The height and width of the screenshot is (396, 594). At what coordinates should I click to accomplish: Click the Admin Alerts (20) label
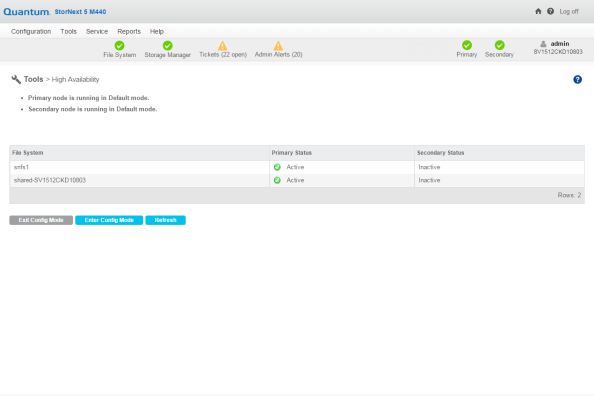tap(278, 55)
